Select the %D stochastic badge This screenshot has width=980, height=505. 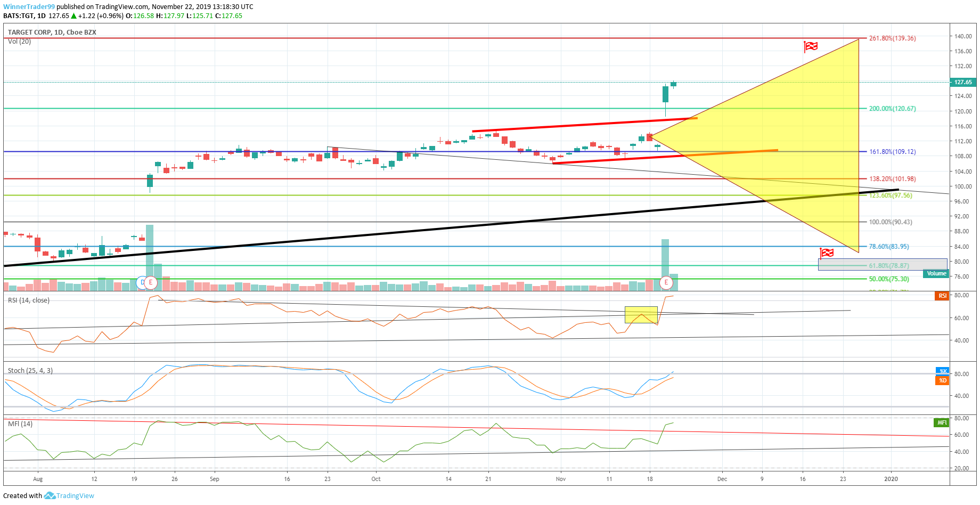click(x=942, y=380)
